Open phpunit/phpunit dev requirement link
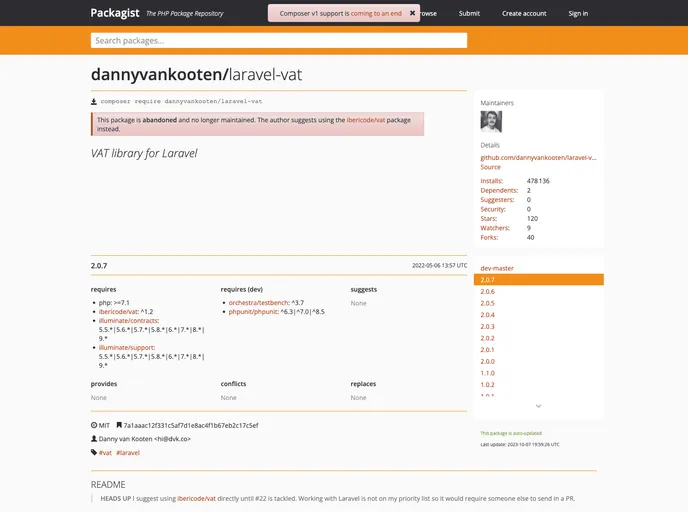 (253, 311)
